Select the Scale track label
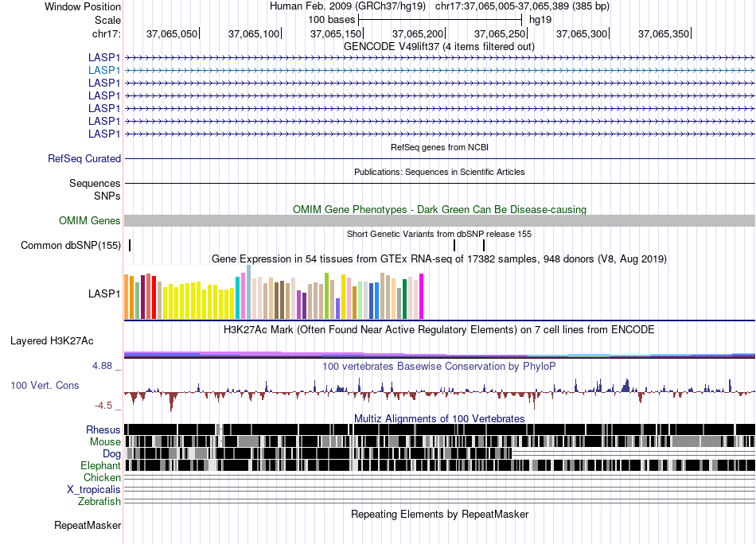756x544 pixels. 107,20
